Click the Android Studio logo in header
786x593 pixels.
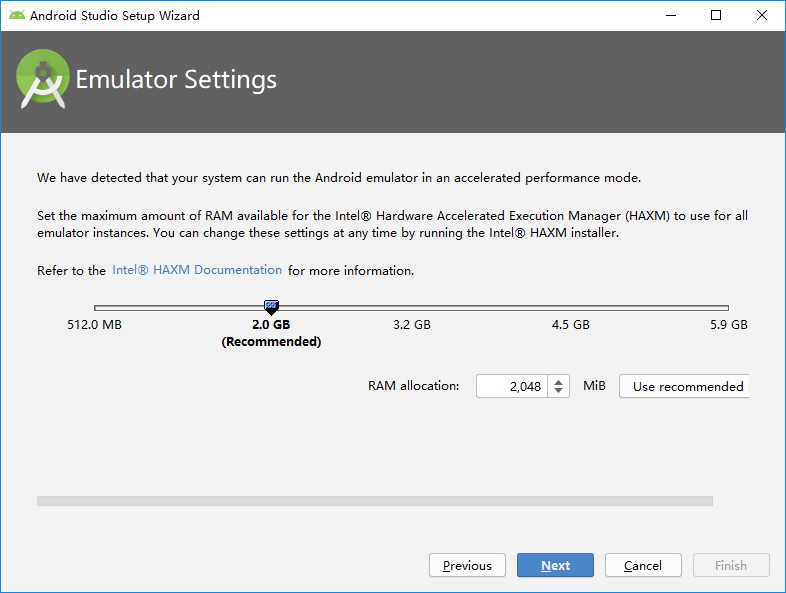click(43, 79)
